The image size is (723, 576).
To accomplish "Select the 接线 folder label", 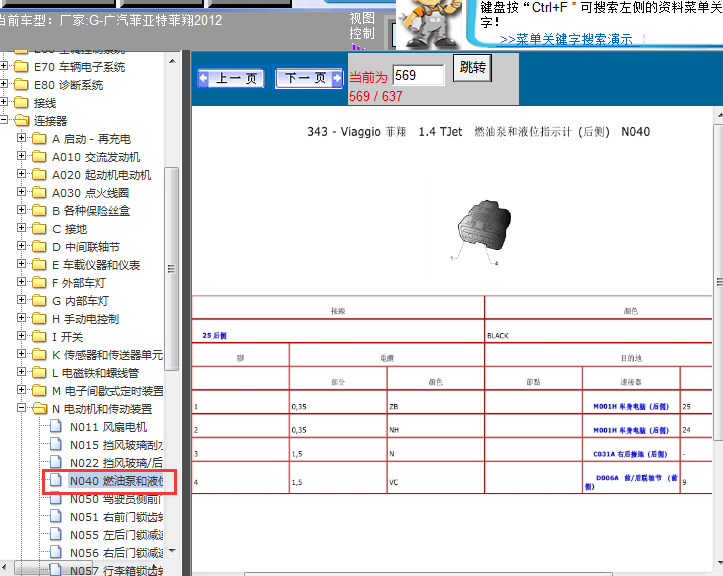I will click(45, 103).
